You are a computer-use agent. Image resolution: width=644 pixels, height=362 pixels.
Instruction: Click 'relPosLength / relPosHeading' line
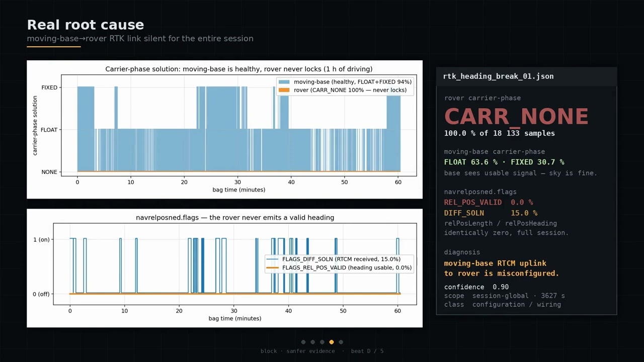[500, 223]
